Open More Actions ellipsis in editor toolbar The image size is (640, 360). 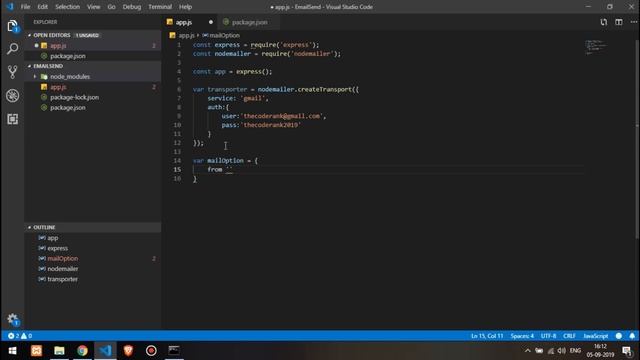tap(633, 22)
